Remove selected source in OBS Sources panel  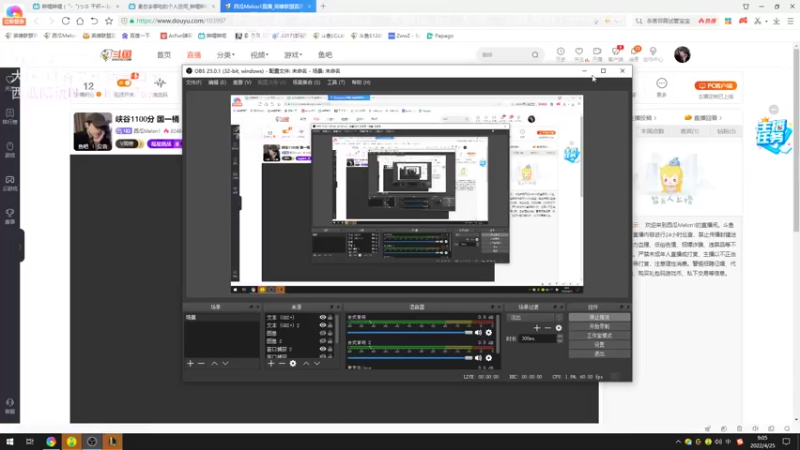(x=282, y=363)
